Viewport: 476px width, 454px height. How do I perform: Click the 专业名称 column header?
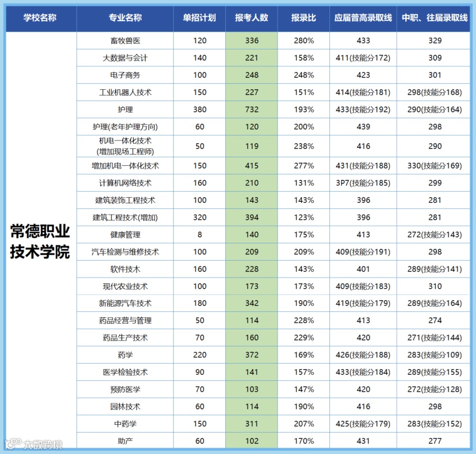[x=125, y=18]
